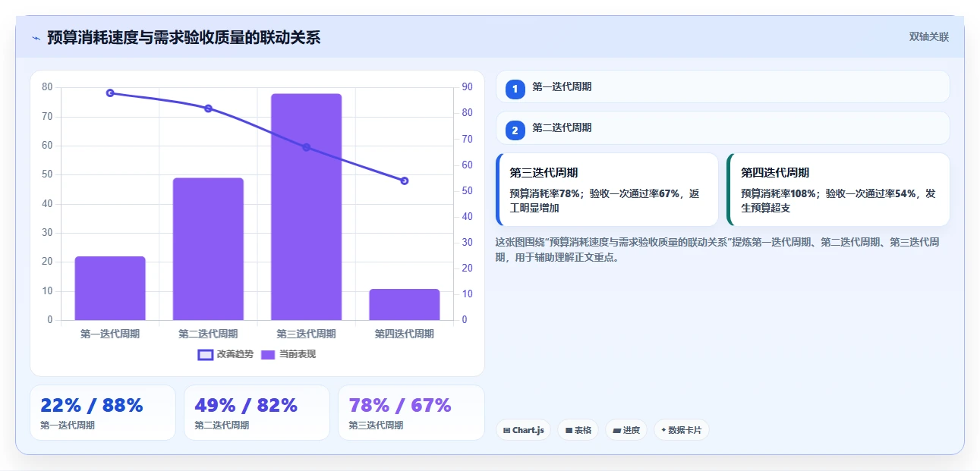Click the 当前表现 legend purple swatch

[269, 355]
